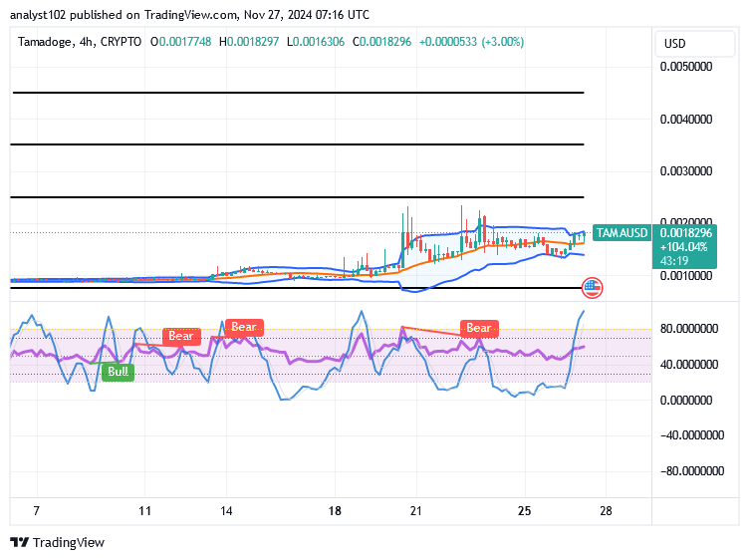The width and height of the screenshot is (749, 560).
Task: Click the analyst102 published on TradingView.com header
Action: click(x=189, y=15)
